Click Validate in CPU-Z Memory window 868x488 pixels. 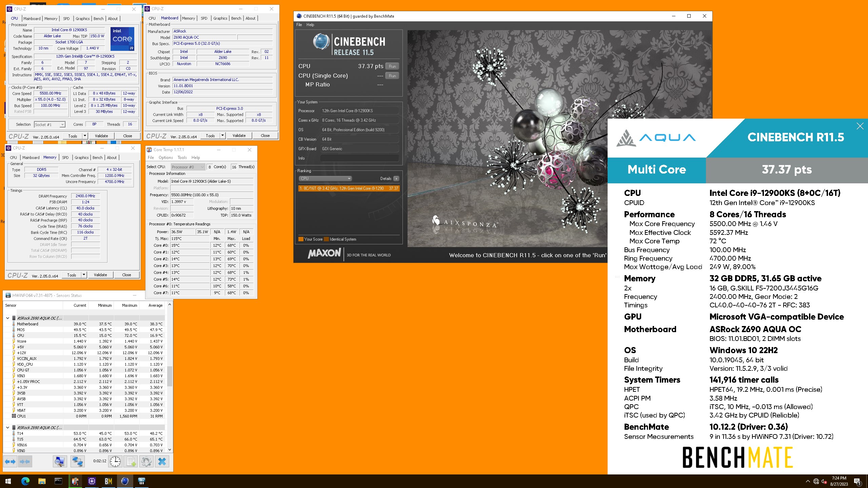click(x=100, y=275)
